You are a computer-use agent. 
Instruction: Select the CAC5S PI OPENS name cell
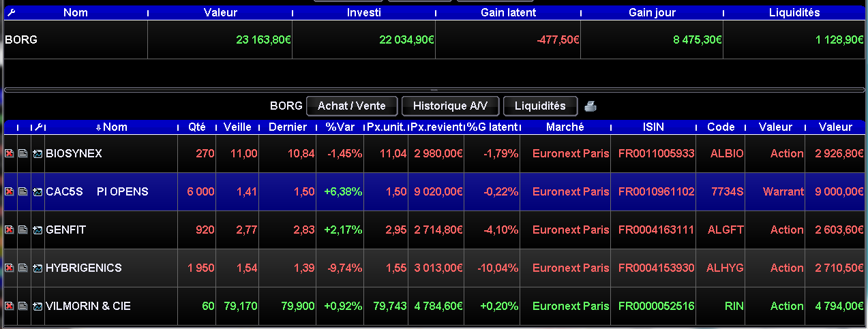111,192
